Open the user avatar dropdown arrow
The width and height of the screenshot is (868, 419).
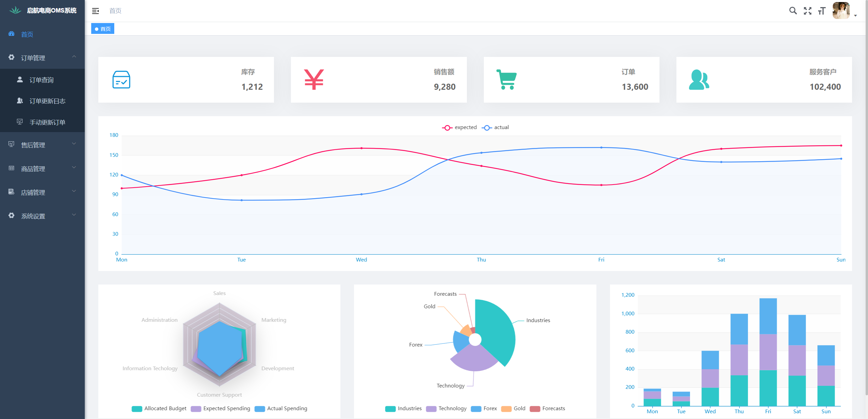click(855, 15)
